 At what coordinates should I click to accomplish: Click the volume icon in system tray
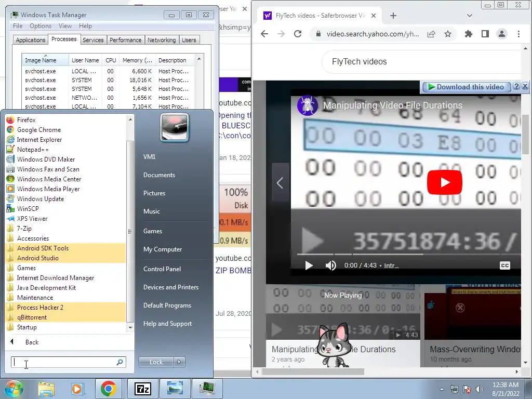479,389
